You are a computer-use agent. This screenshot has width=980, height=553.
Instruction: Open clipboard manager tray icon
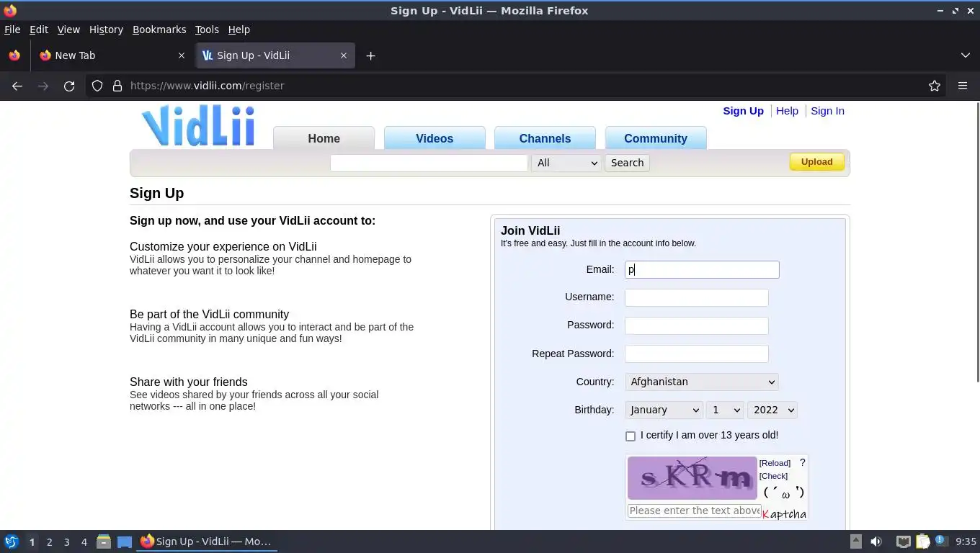[923, 541]
